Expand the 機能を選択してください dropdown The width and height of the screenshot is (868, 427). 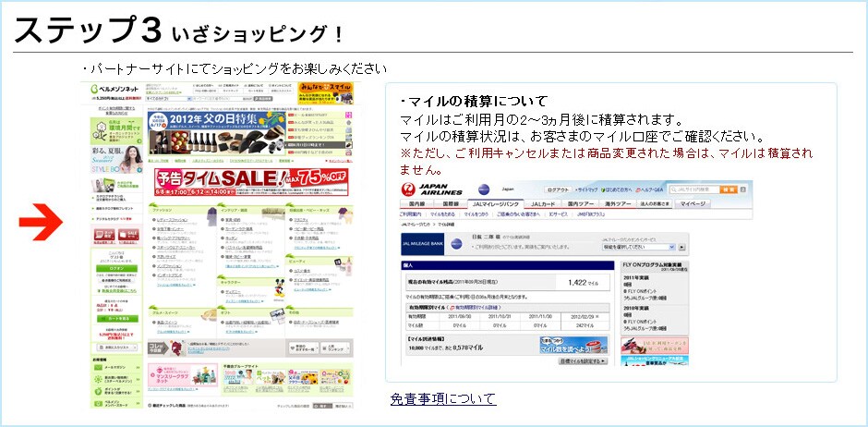pos(638,248)
